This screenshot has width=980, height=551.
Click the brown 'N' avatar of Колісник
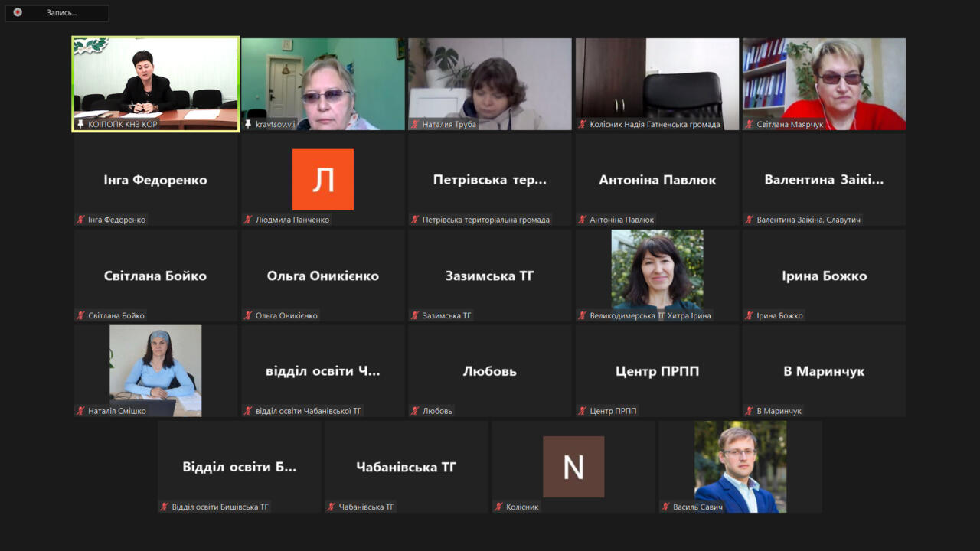(573, 467)
